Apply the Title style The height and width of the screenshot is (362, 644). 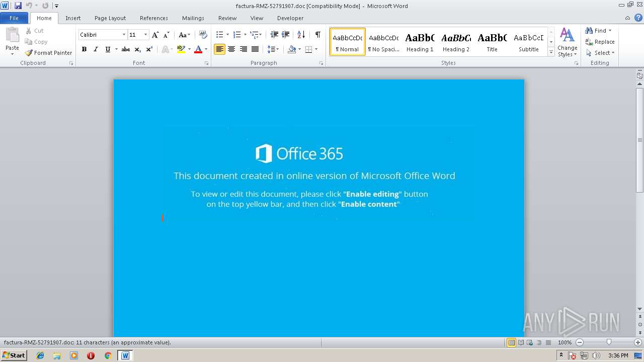(x=492, y=42)
